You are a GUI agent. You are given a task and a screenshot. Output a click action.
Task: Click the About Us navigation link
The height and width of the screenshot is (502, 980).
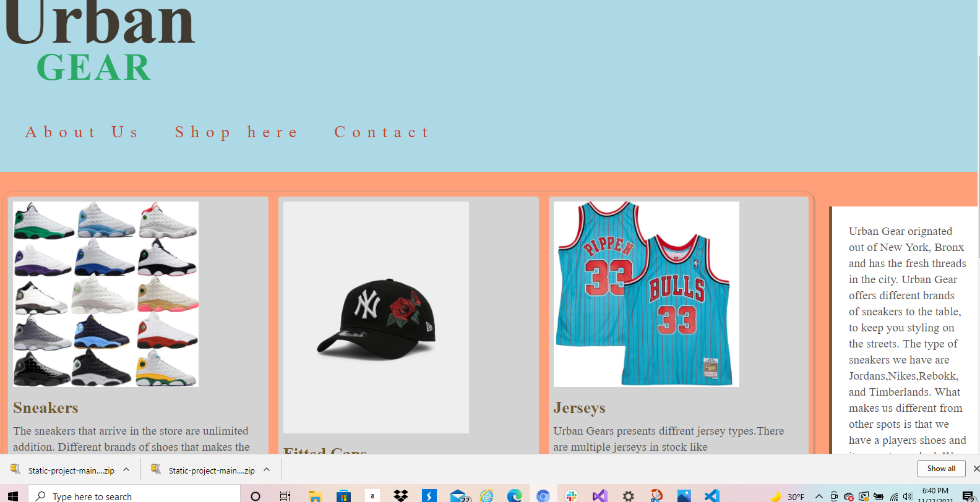click(x=82, y=132)
